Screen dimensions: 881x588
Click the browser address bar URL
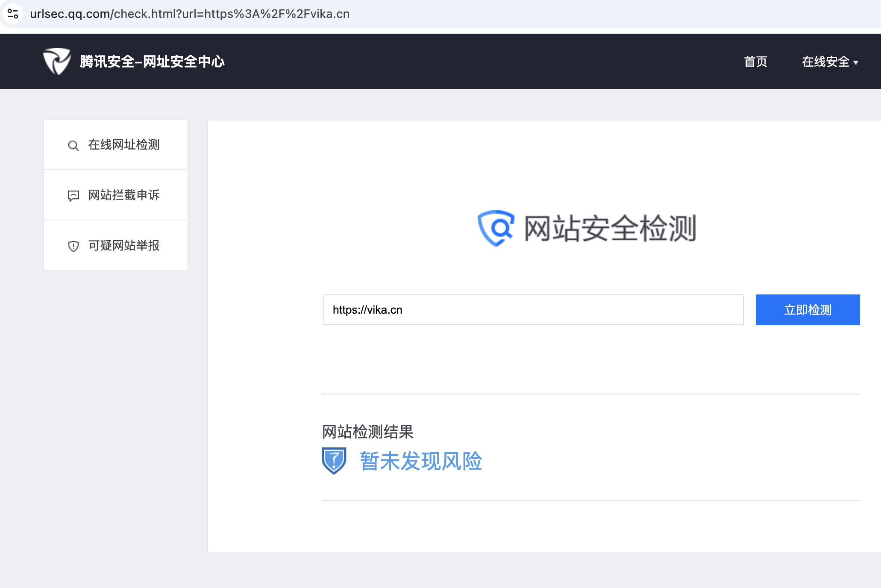pyautogui.click(x=190, y=14)
